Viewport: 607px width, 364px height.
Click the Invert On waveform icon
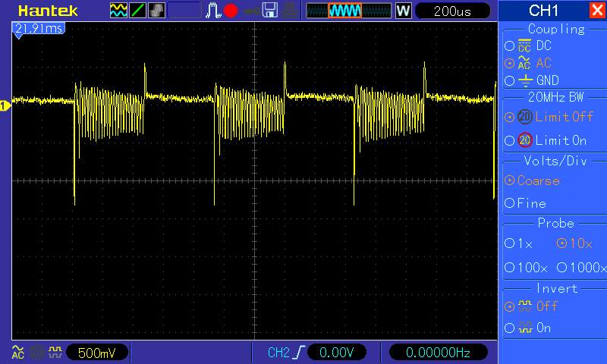(x=525, y=328)
